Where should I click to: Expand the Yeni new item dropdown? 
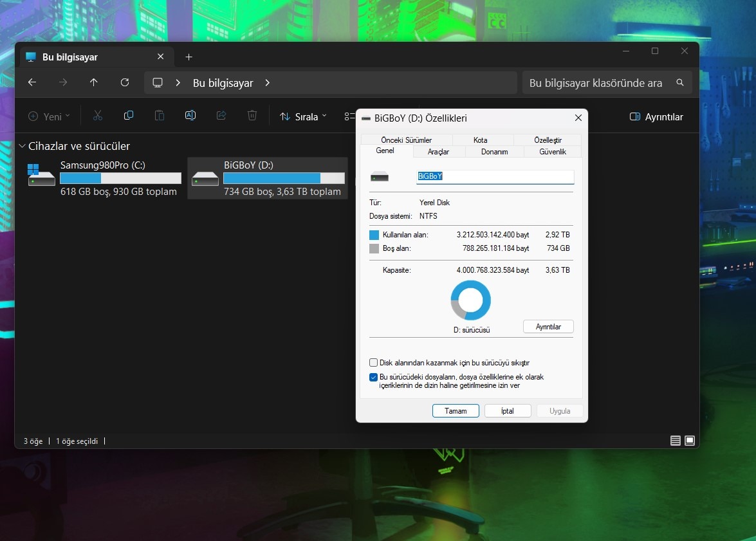point(49,116)
